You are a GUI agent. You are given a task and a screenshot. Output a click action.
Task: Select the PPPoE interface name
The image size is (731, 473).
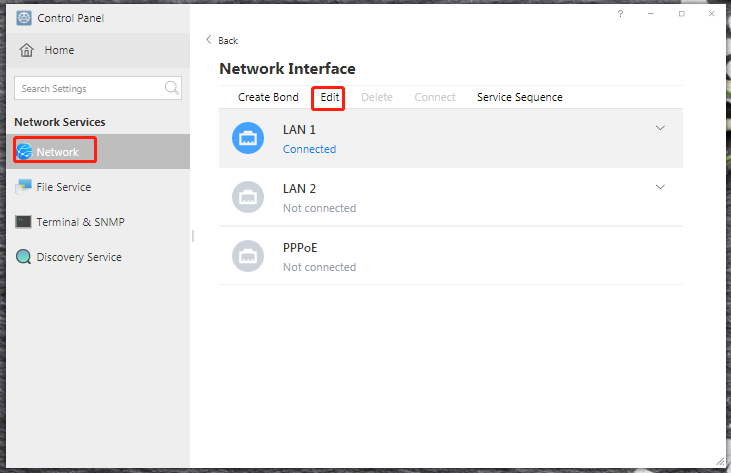click(x=300, y=247)
